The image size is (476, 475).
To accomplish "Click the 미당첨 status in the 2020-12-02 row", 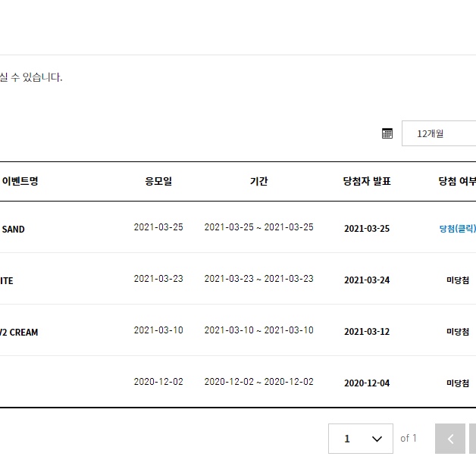I will tap(458, 383).
